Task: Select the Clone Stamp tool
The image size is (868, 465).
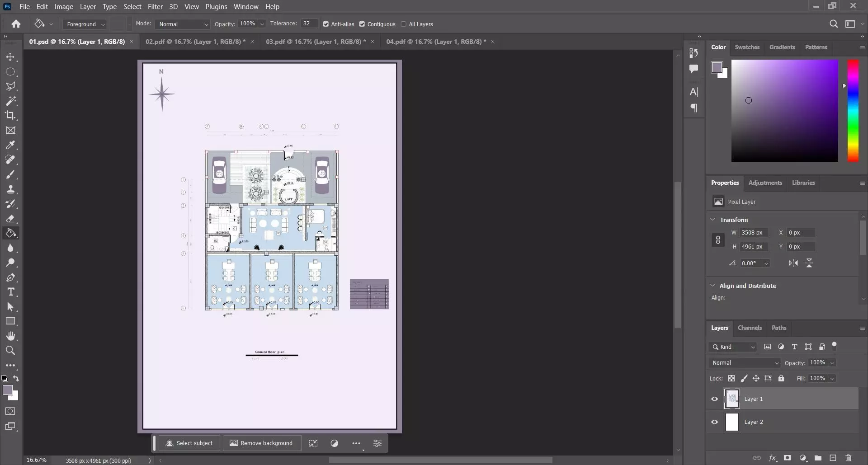Action: click(10, 189)
